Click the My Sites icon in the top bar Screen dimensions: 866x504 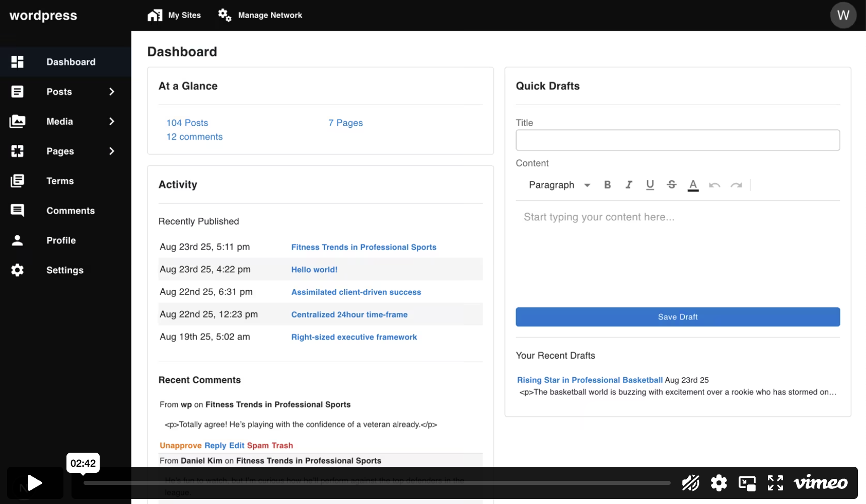tap(155, 15)
